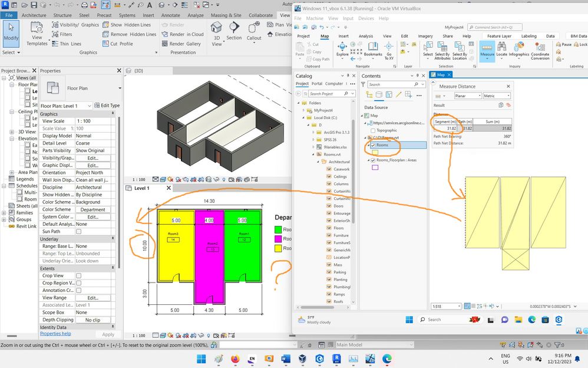Click Windows Start button on host taskbar
The width and height of the screenshot is (588, 368).
point(201,359)
